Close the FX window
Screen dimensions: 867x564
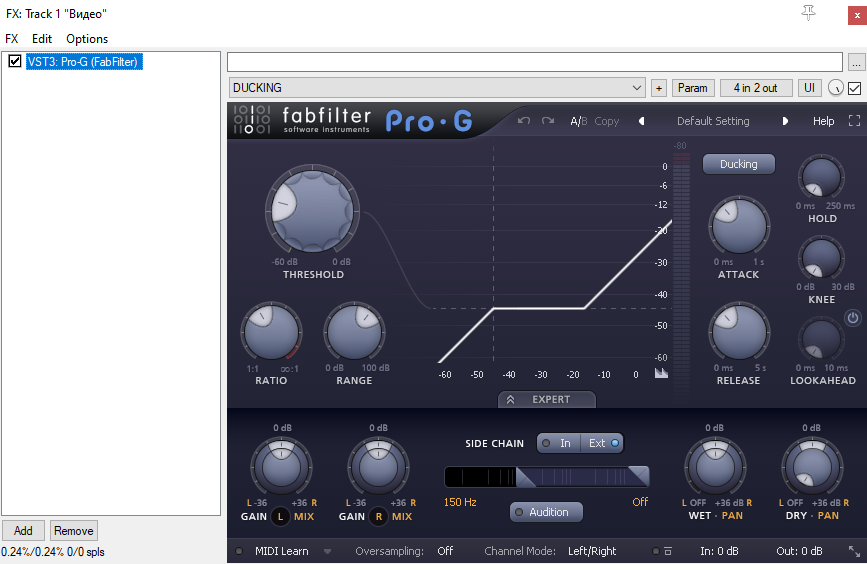pos(857,15)
